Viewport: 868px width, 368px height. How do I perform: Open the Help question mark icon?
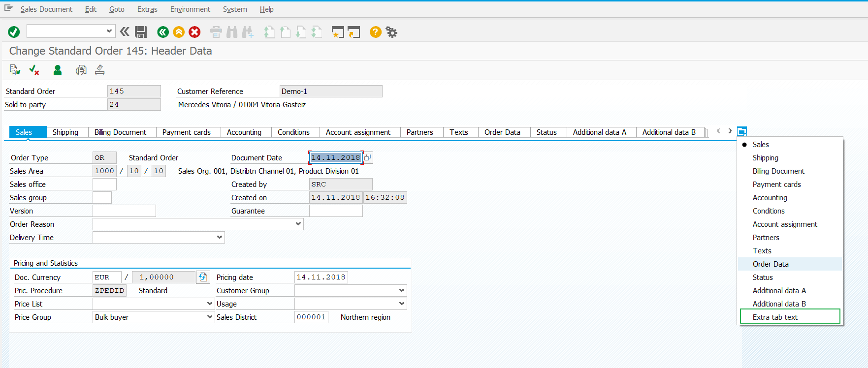point(376,32)
